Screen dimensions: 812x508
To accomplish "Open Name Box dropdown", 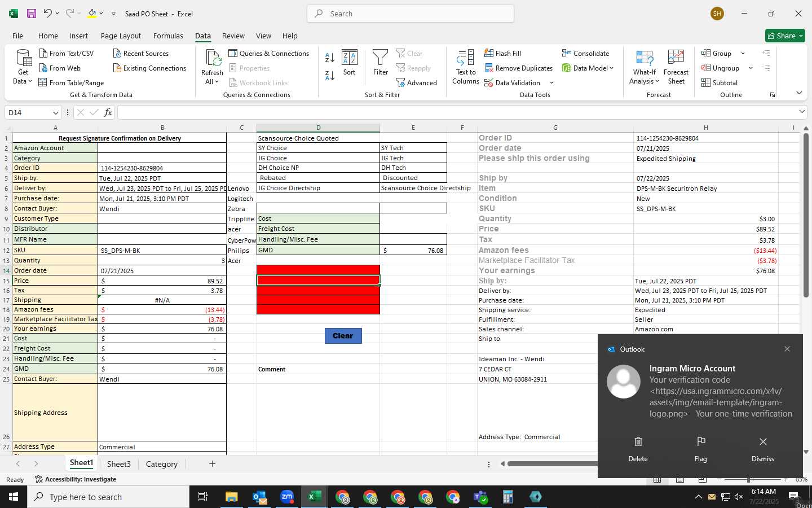I will (x=55, y=112).
